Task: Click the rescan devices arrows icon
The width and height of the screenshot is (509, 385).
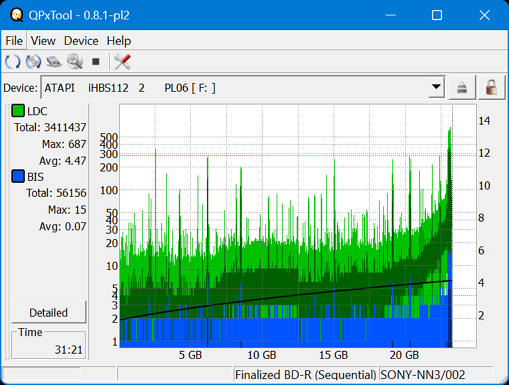Action: [13, 62]
